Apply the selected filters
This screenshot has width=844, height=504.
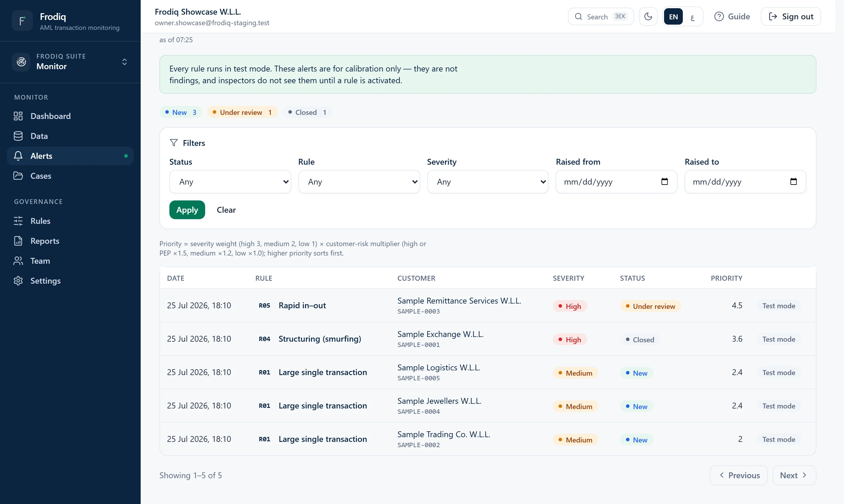coord(187,210)
